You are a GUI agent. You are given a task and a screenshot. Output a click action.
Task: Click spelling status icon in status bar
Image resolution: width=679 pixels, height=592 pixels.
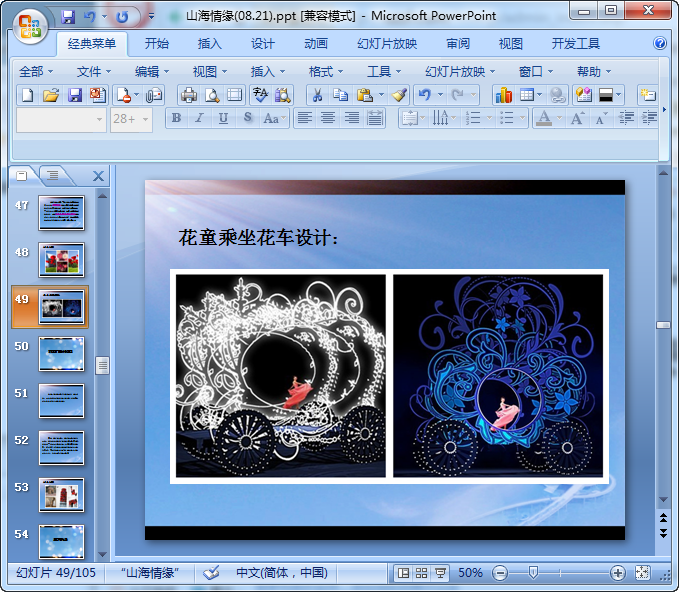point(211,573)
